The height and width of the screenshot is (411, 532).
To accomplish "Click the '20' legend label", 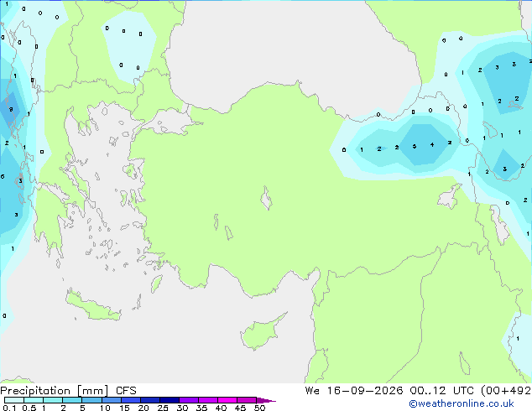I will pos(143,408).
